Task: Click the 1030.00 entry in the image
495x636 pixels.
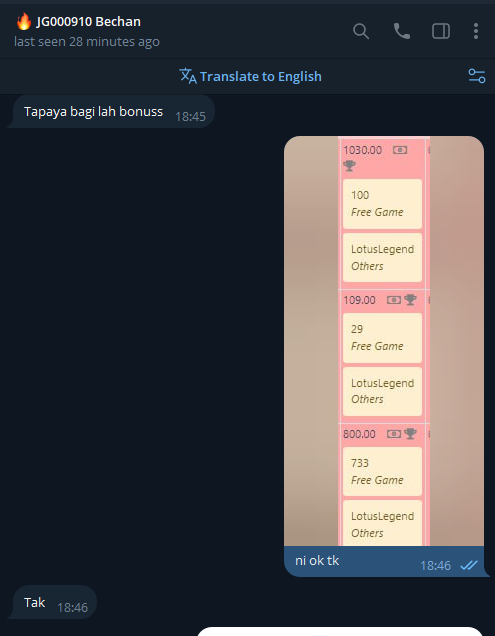Action: click(362, 150)
